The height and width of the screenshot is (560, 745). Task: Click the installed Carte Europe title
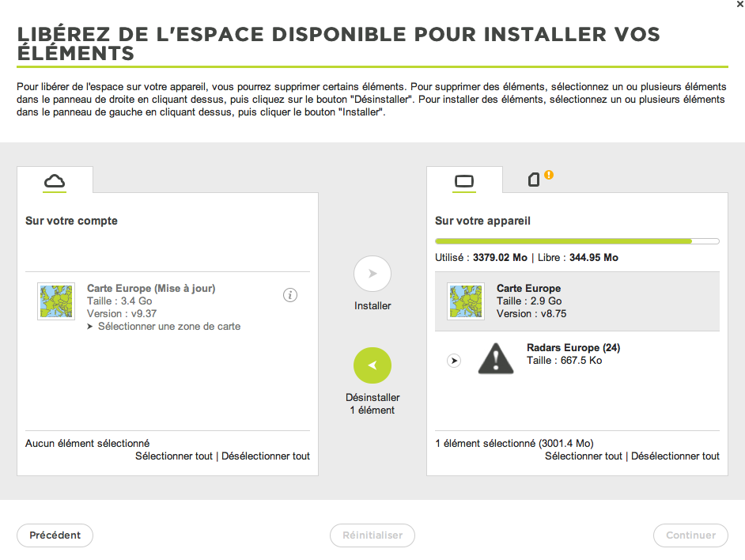point(529,288)
